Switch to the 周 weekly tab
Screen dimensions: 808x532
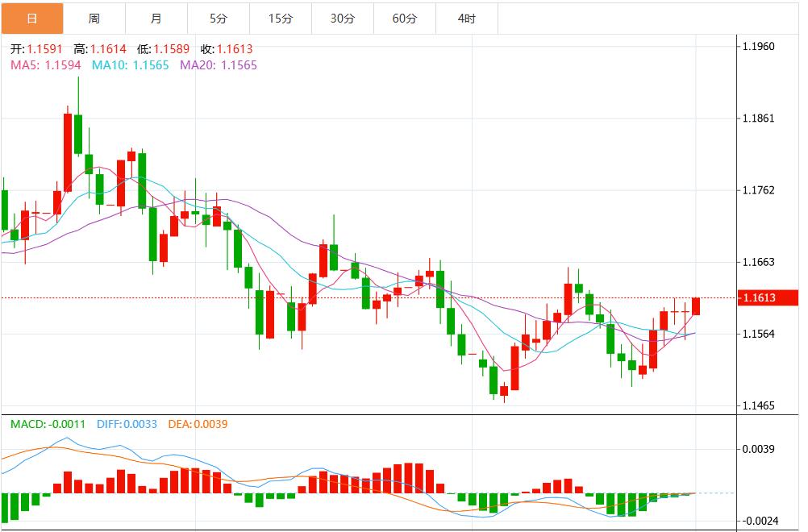coord(94,18)
